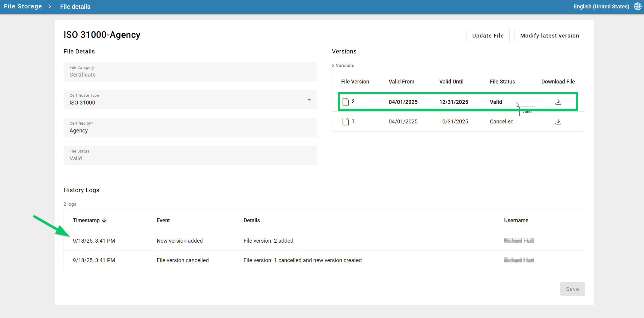Download file version 1
The image size is (644, 318).
pyautogui.click(x=558, y=122)
